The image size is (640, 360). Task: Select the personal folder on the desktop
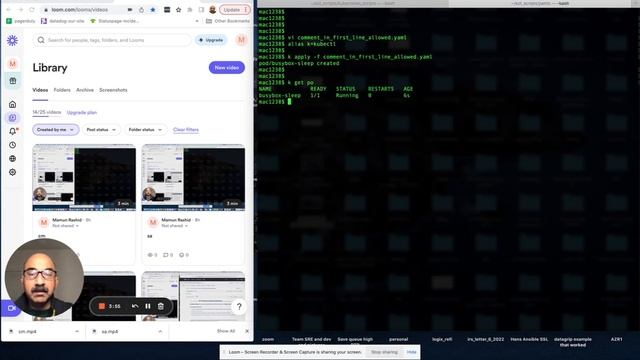coord(398,339)
